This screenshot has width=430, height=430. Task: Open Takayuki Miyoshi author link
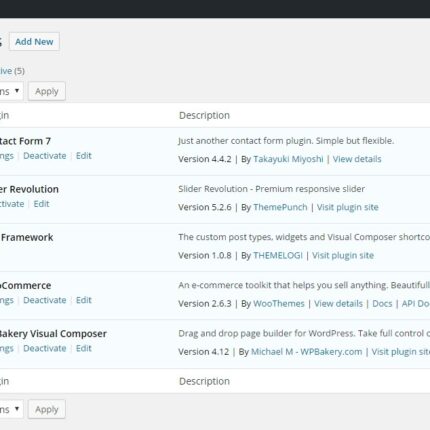(x=288, y=159)
